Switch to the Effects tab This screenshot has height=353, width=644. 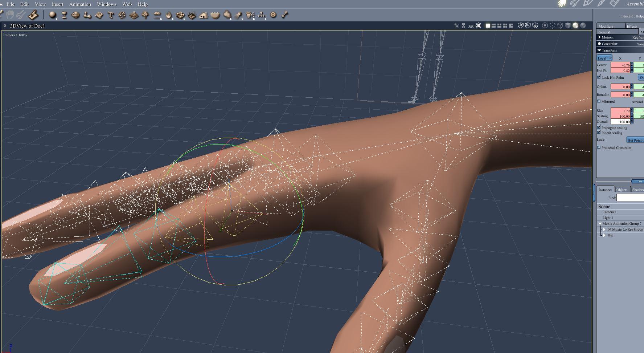pyautogui.click(x=635, y=26)
